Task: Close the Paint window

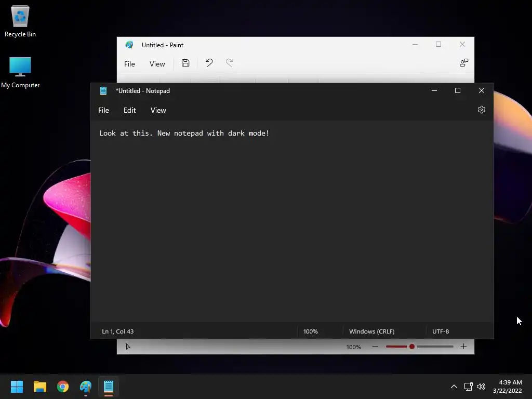Action: pos(462,45)
